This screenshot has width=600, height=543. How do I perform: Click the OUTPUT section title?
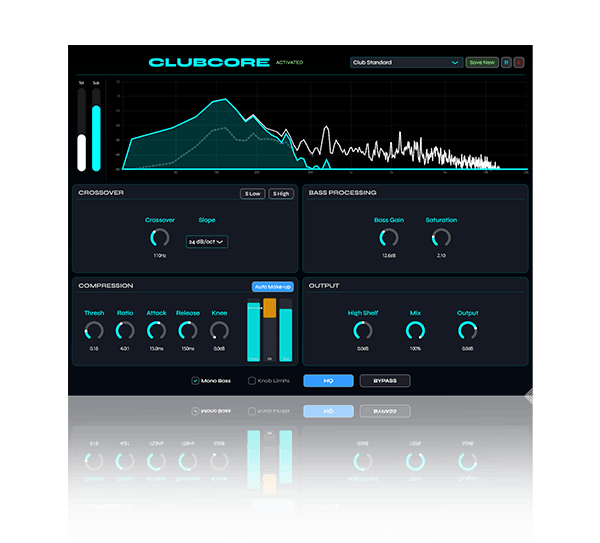click(x=324, y=286)
